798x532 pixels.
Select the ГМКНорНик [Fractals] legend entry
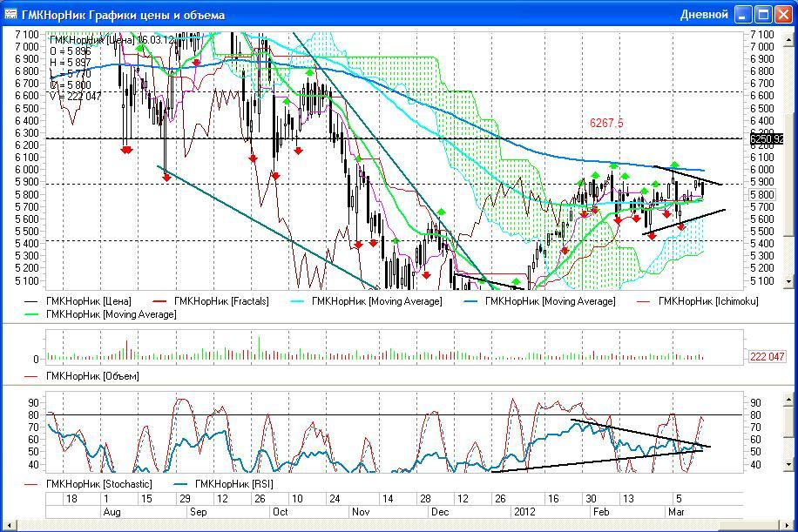pos(210,301)
